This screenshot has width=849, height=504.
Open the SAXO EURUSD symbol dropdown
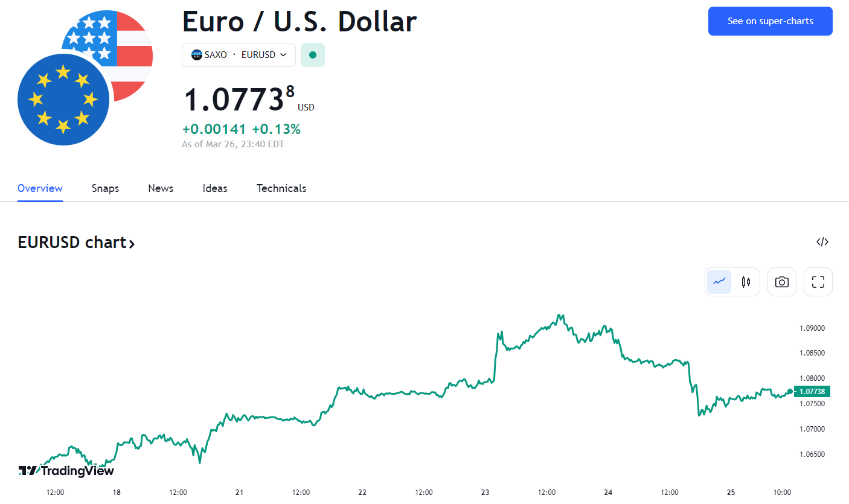click(239, 55)
